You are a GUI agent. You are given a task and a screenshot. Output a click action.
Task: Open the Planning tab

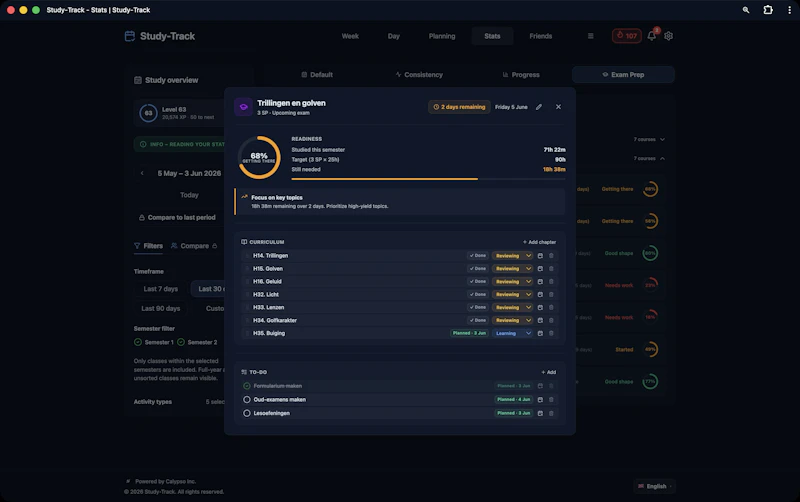(x=442, y=36)
